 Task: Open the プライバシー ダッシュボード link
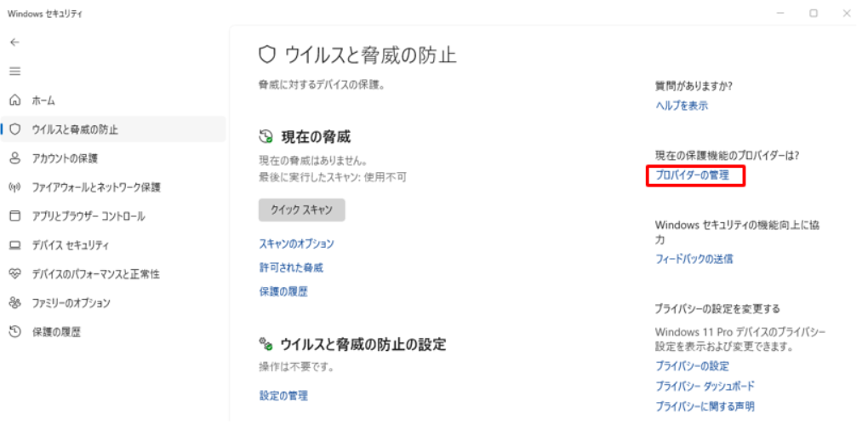tap(705, 386)
